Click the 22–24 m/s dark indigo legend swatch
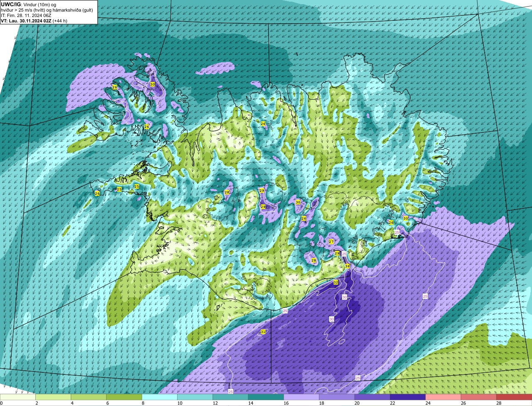The image size is (532, 406). coord(408,397)
